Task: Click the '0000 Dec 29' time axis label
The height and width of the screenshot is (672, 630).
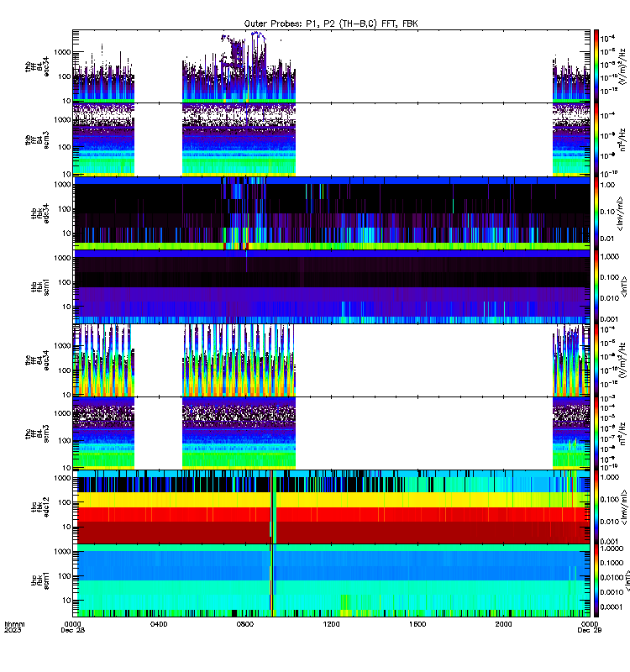Action: 590,627
